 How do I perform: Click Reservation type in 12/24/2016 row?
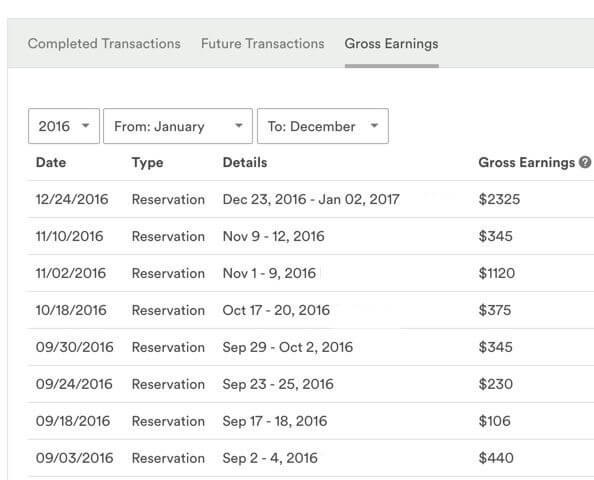(x=168, y=199)
